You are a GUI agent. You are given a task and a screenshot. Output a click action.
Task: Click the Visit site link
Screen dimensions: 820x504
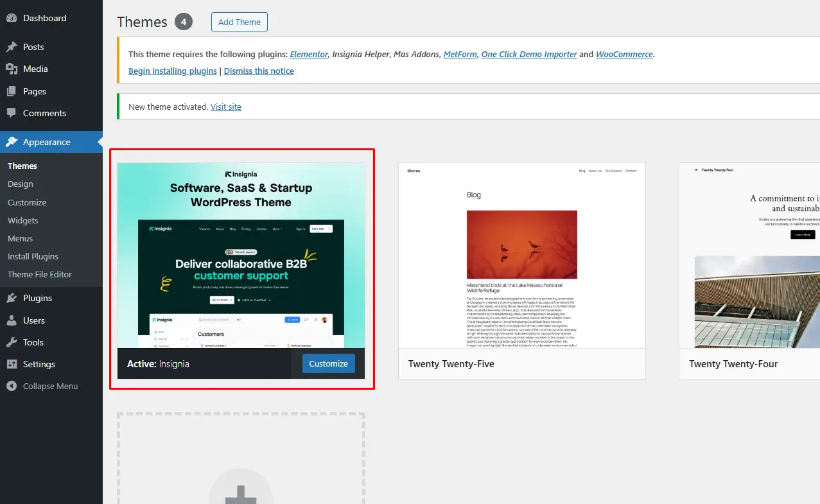click(x=226, y=107)
